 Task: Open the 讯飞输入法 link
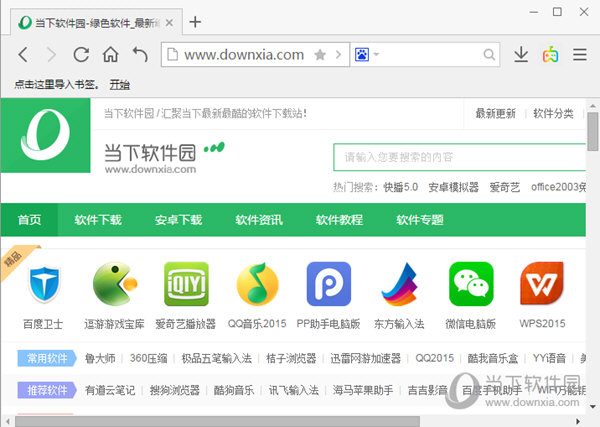click(x=293, y=390)
